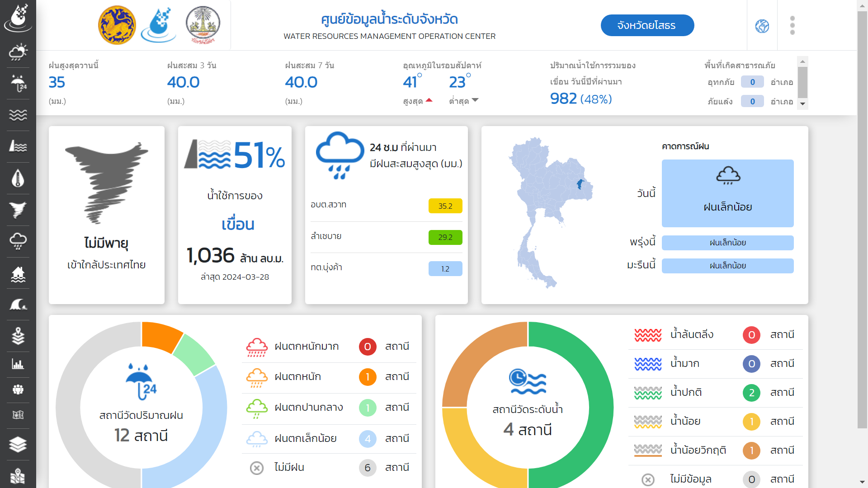Open the bar chart statistics sidebar icon

point(18,364)
